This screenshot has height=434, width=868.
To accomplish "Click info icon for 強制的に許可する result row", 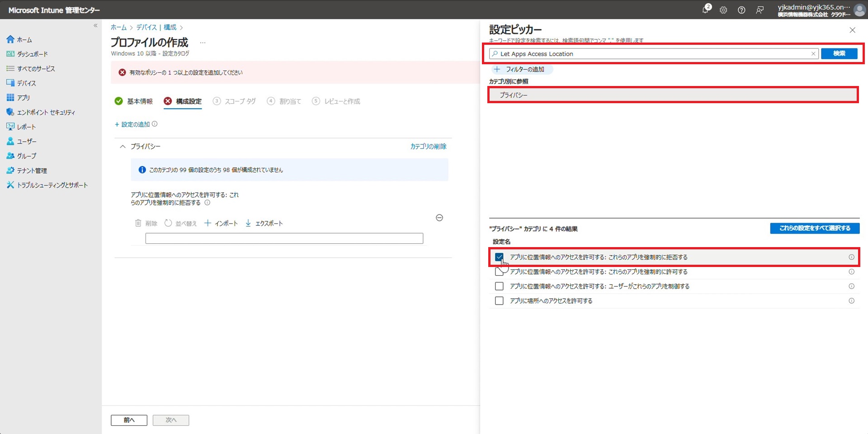I will (851, 272).
